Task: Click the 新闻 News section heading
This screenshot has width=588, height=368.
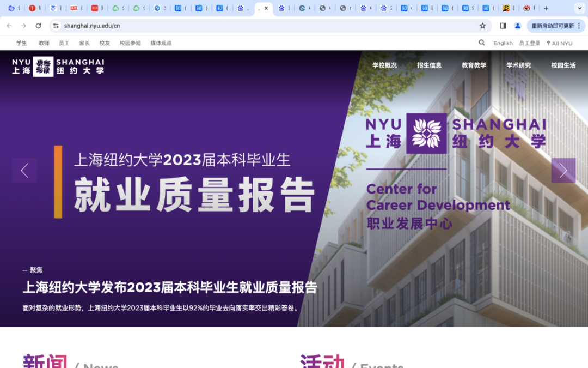Action: [x=70, y=361]
